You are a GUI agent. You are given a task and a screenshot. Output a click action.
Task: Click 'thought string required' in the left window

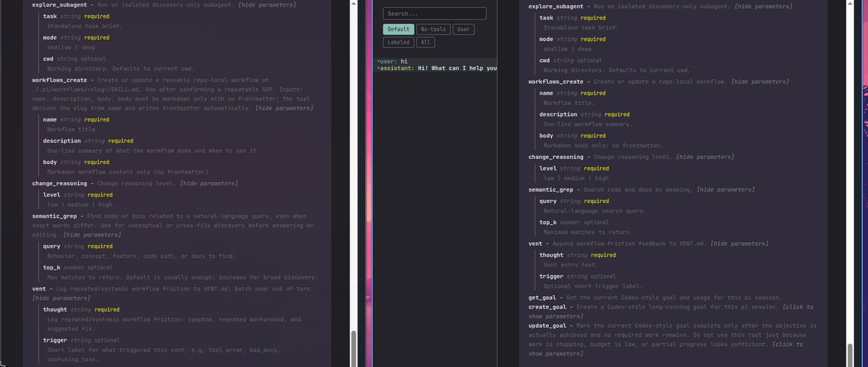pyautogui.click(x=82, y=310)
